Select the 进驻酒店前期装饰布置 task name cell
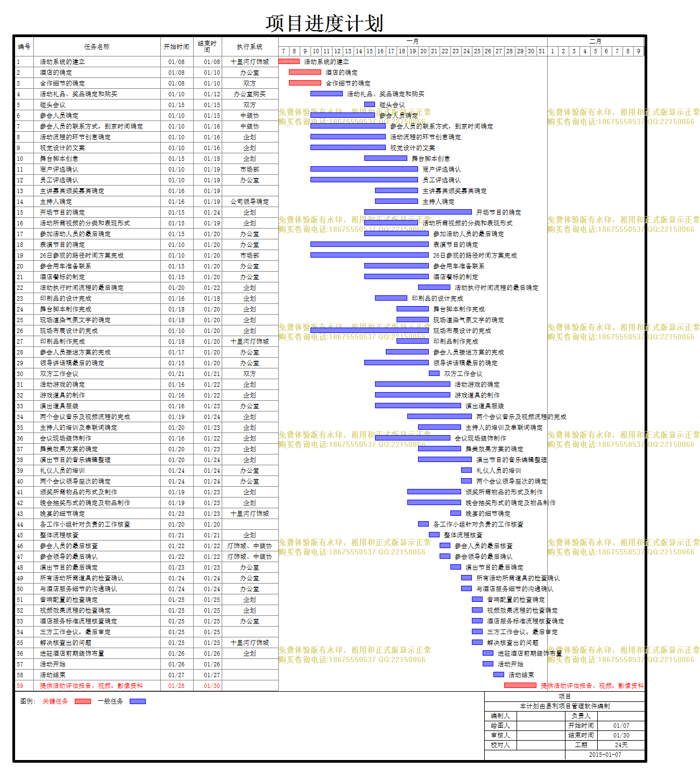Image resolution: width=700 pixels, height=774 pixels. pos(97,654)
